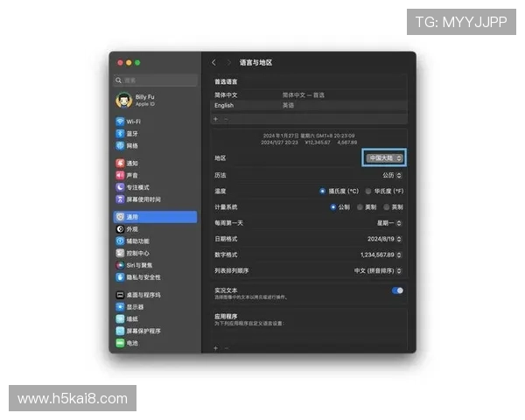Viewport: 525px width, 420px height.
Task: Toggle the Live Text (实况文本) switch
Action: click(x=397, y=290)
